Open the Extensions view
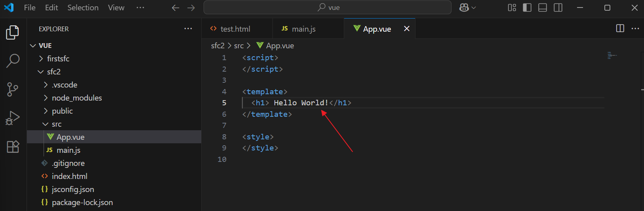The image size is (644, 211). 13,146
